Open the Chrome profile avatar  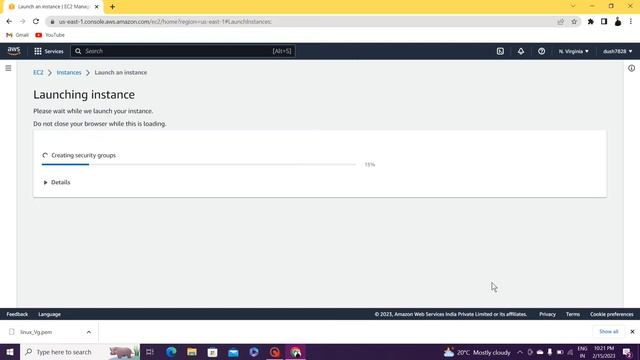click(x=618, y=22)
